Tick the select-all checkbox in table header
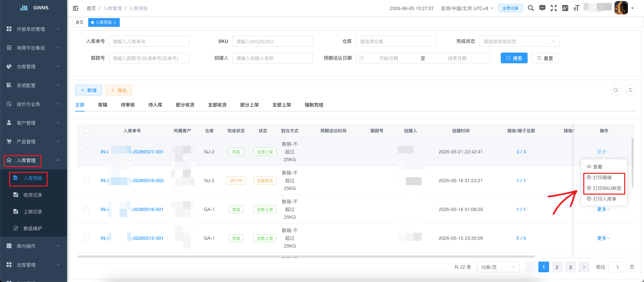The image size is (644, 282). (86, 131)
